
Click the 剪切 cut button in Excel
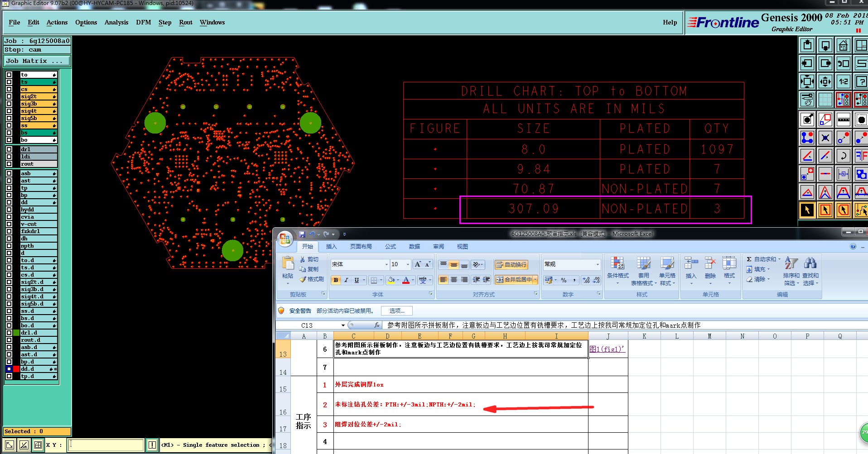click(x=309, y=259)
